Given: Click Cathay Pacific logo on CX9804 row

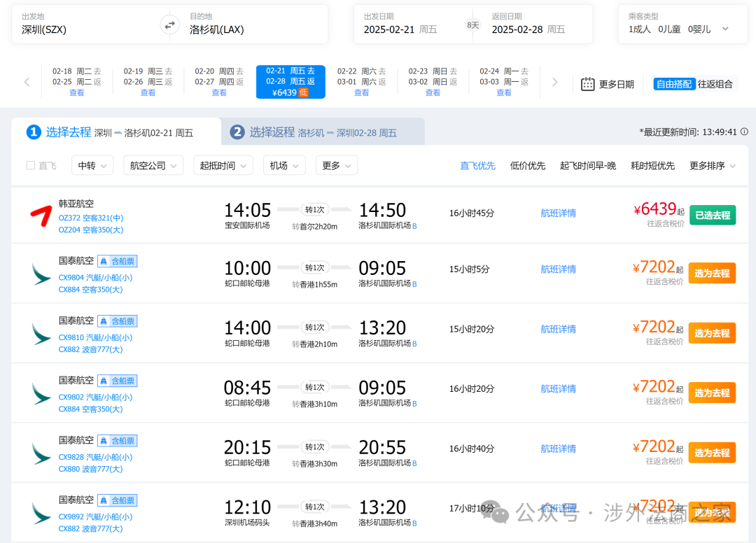Looking at the screenshot, I should point(41,274).
